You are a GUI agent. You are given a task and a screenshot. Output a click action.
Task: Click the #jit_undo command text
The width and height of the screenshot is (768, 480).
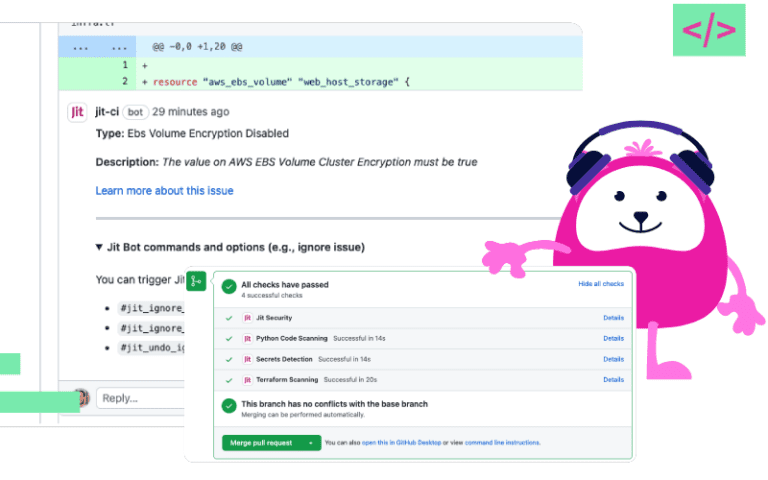coord(151,348)
